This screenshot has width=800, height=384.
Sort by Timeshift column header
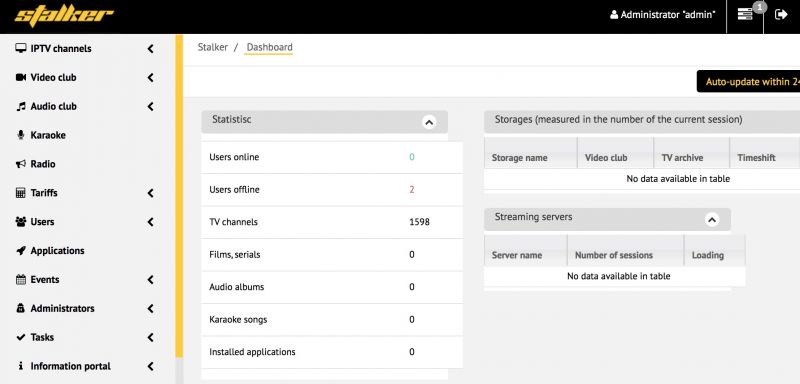click(765, 153)
